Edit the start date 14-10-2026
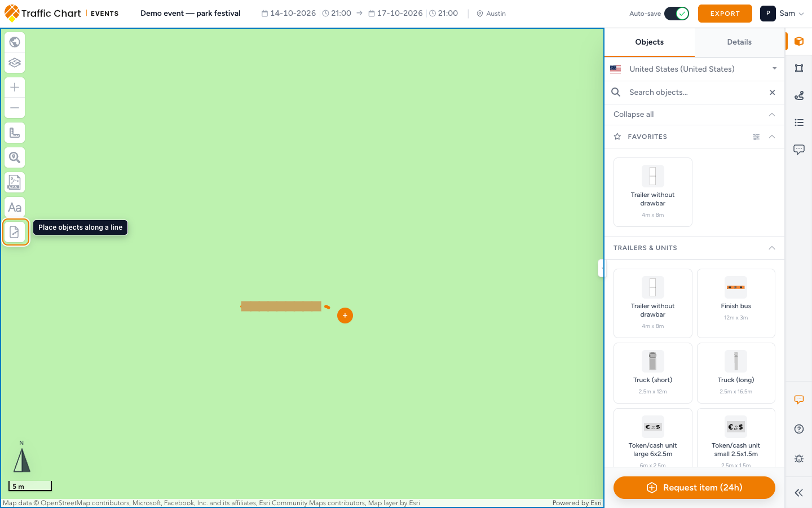812x508 pixels. [289, 14]
